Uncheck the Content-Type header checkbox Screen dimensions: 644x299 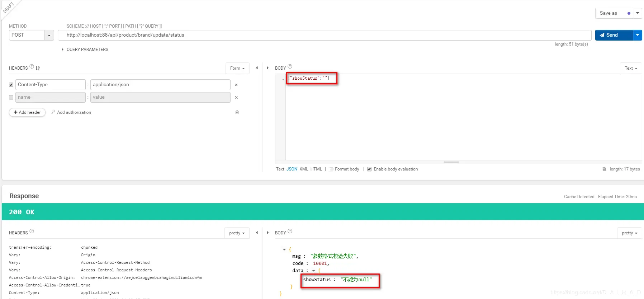(11, 85)
